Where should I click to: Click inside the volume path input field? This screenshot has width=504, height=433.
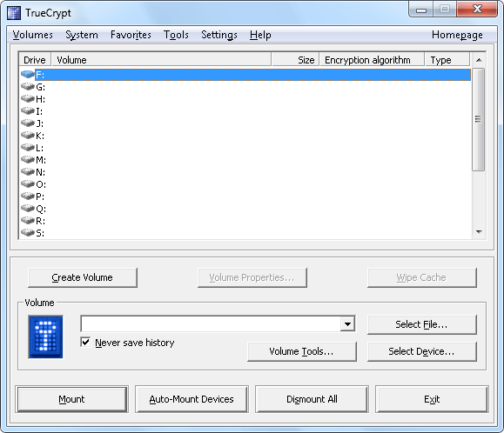[211, 323]
